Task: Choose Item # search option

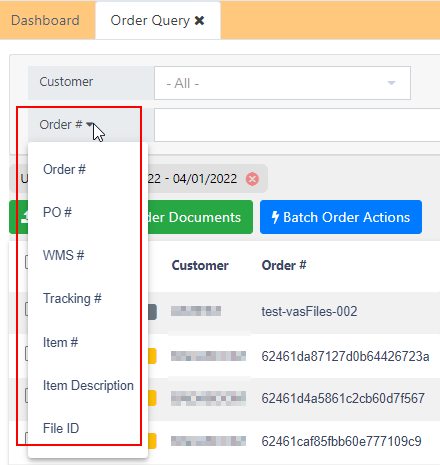Action: click(60, 342)
